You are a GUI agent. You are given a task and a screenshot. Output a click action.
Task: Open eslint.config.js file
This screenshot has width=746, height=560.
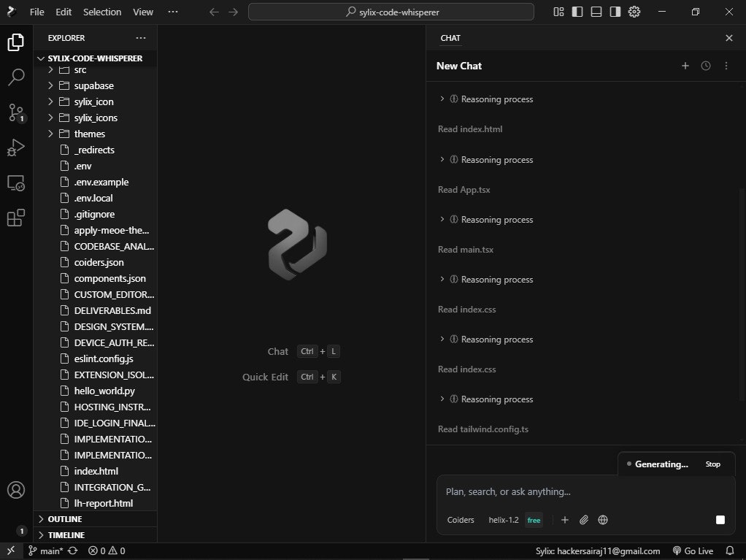point(95,358)
